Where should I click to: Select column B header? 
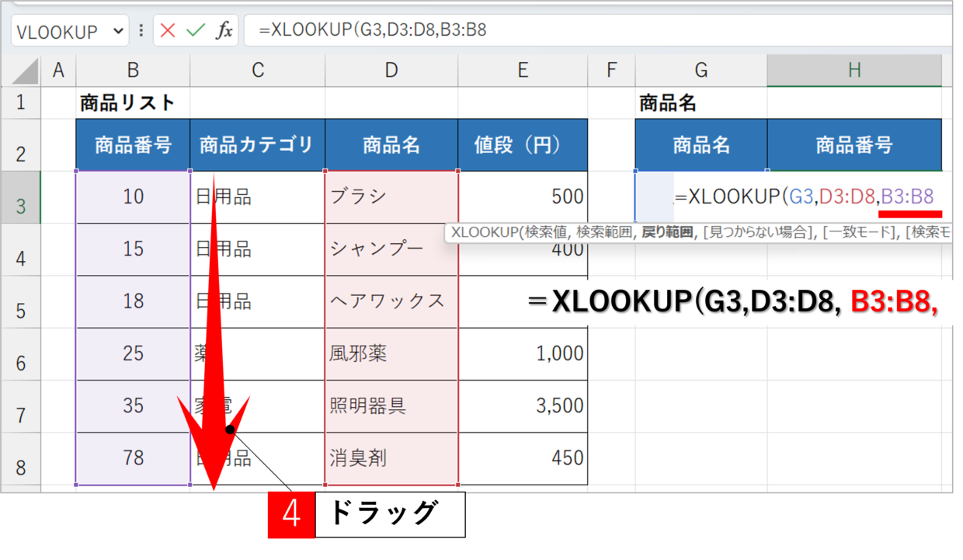[133, 71]
